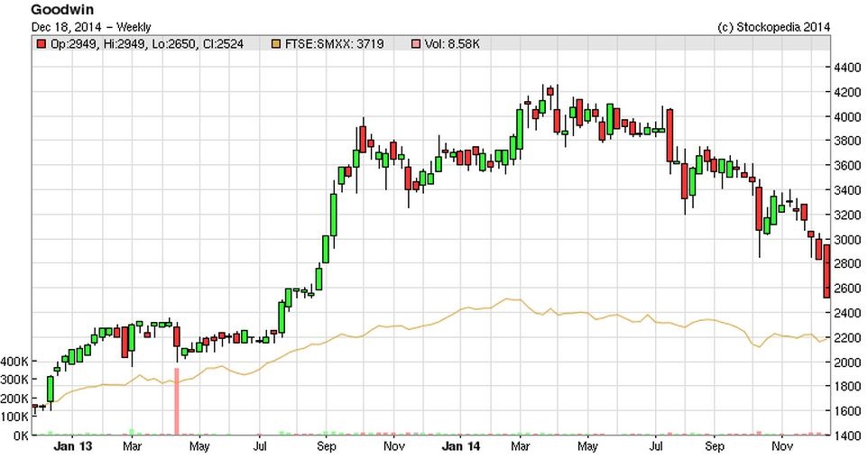Screen dimensions: 868x468
Task: Click the 200K volume axis label
Action: (14, 399)
